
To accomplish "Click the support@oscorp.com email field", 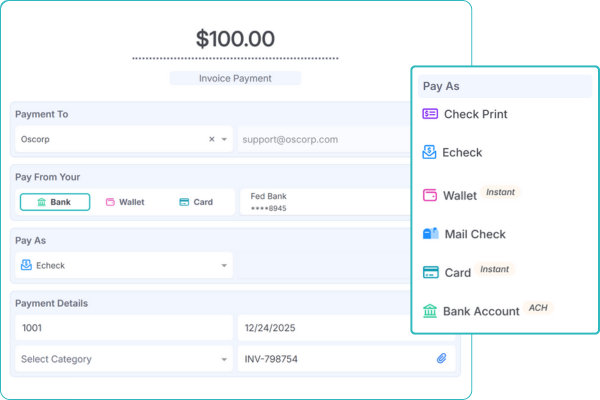I will coord(320,140).
